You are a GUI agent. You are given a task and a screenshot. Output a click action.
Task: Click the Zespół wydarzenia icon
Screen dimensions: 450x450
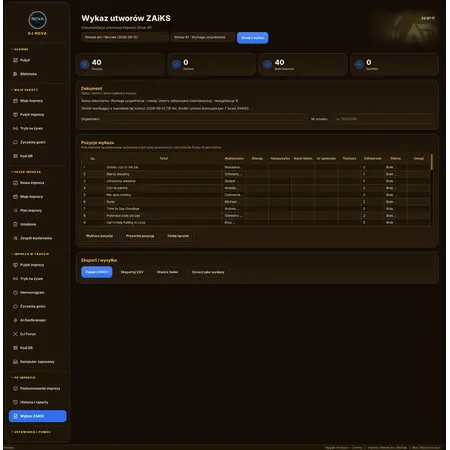[x=15, y=238]
